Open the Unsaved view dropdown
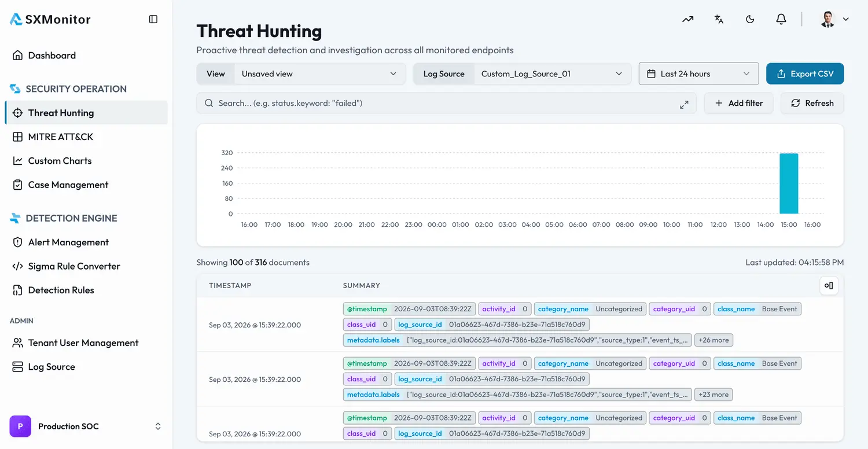 click(x=319, y=74)
